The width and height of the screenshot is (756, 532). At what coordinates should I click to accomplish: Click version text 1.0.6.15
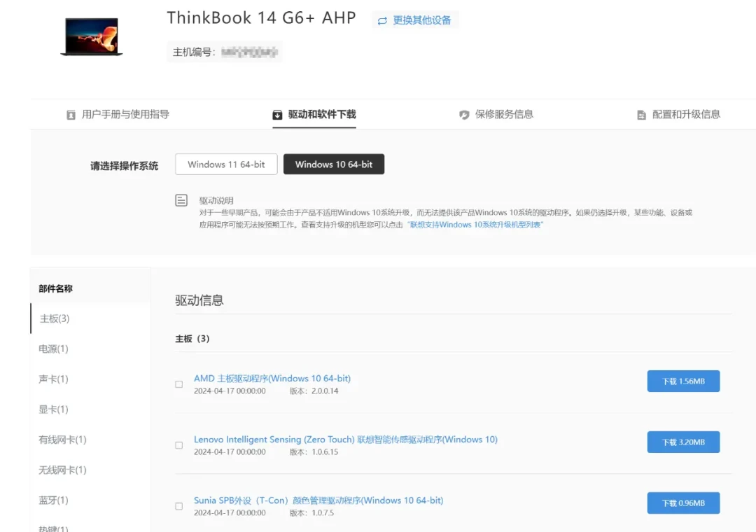(325, 452)
